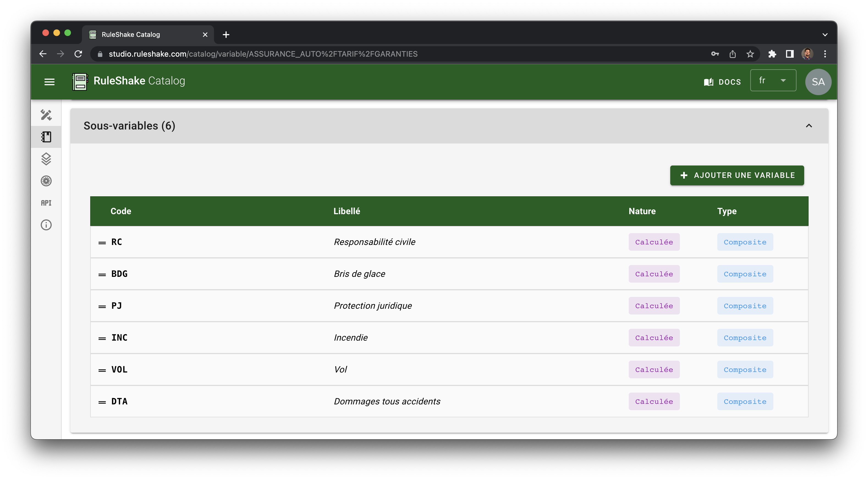Image resolution: width=868 pixels, height=480 pixels.
Task: Open the catalog notebook sidebar icon
Action: [46, 137]
